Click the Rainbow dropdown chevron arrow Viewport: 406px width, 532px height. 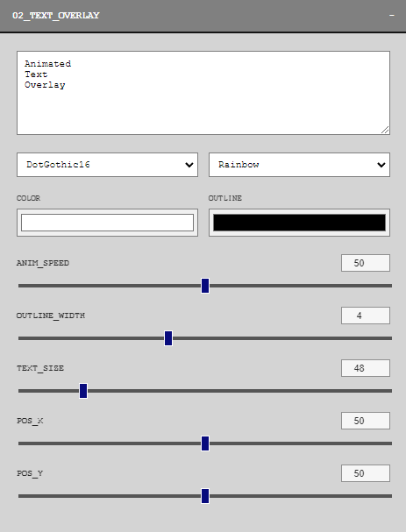(381, 165)
